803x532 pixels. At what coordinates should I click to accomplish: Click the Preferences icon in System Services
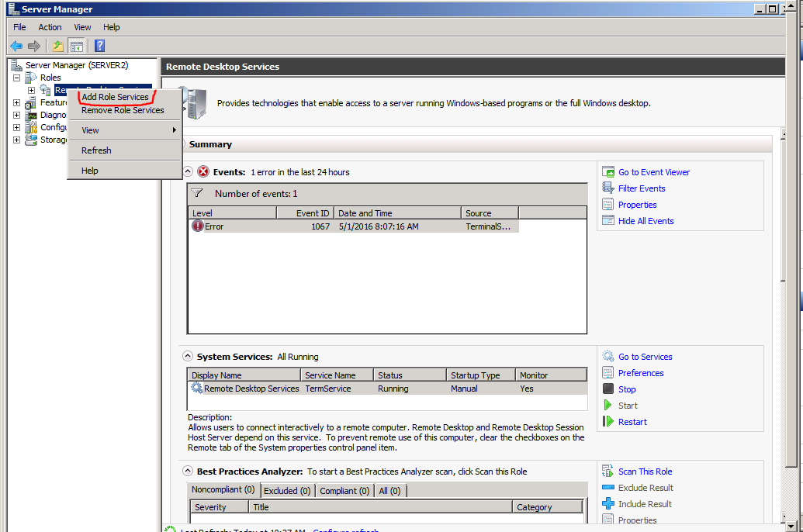(x=608, y=373)
